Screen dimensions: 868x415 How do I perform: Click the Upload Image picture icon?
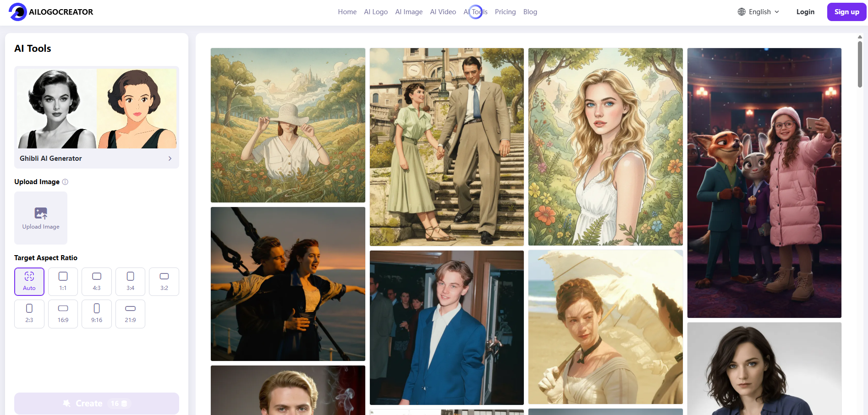coord(41,213)
